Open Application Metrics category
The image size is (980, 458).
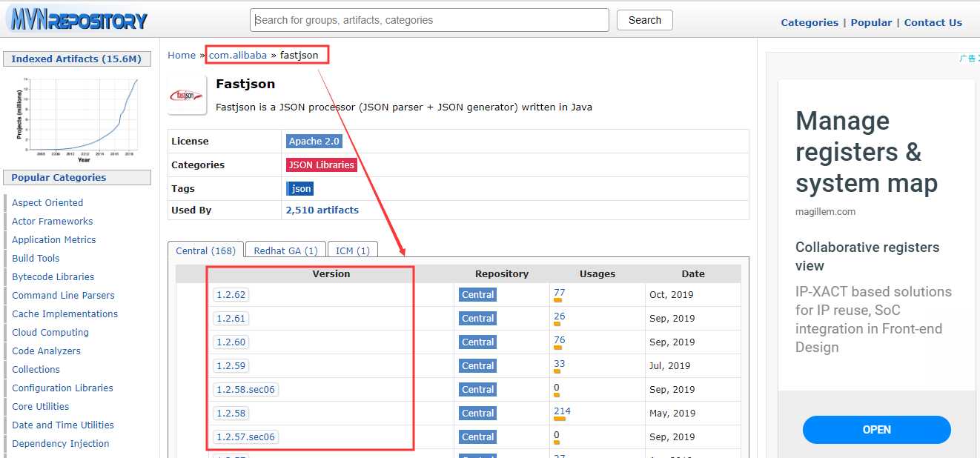[54, 239]
